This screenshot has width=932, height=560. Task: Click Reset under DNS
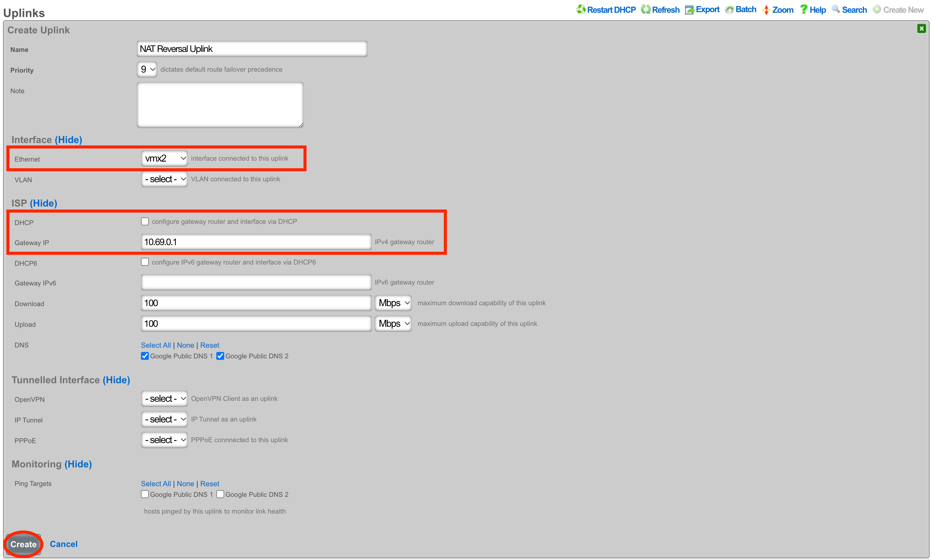click(210, 345)
